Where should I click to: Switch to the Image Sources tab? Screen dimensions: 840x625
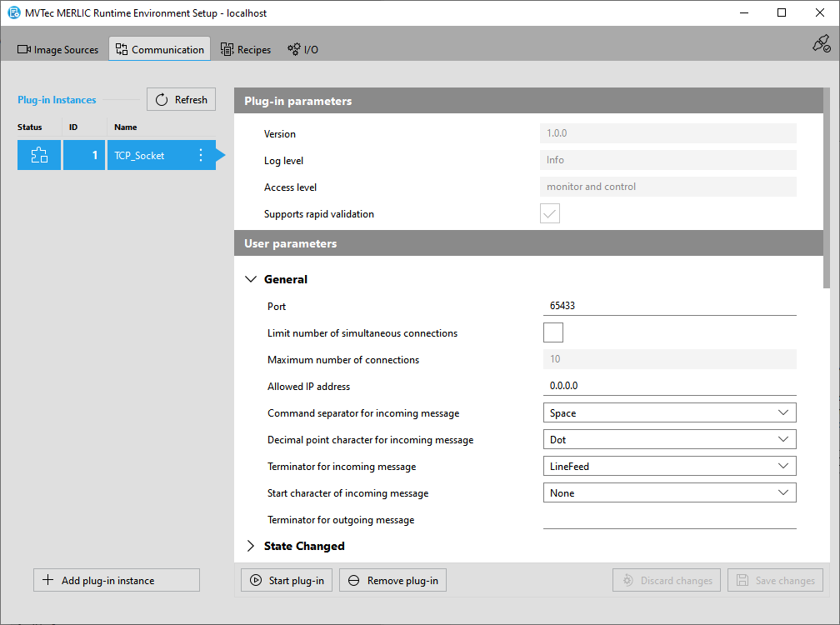click(x=58, y=49)
